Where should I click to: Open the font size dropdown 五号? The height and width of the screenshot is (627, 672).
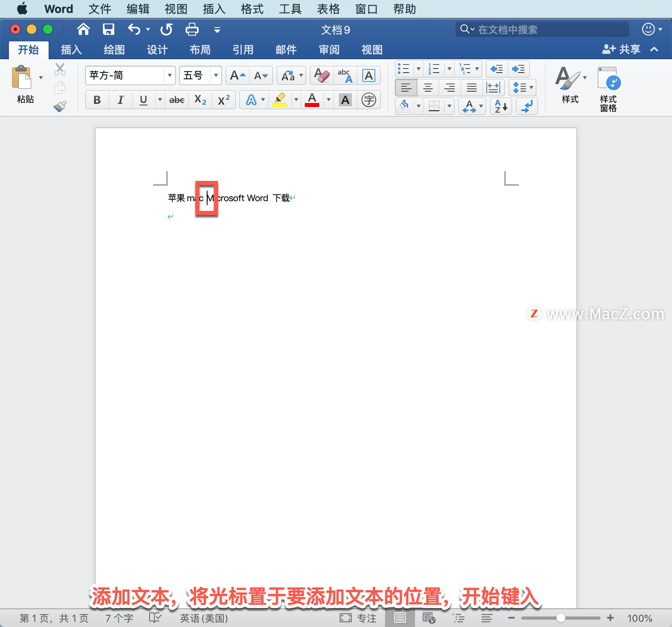click(x=216, y=75)
